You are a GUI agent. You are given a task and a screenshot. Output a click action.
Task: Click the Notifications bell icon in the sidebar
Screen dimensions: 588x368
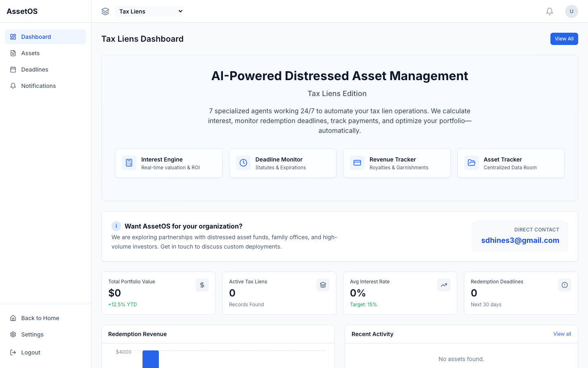tap(13, 86)
